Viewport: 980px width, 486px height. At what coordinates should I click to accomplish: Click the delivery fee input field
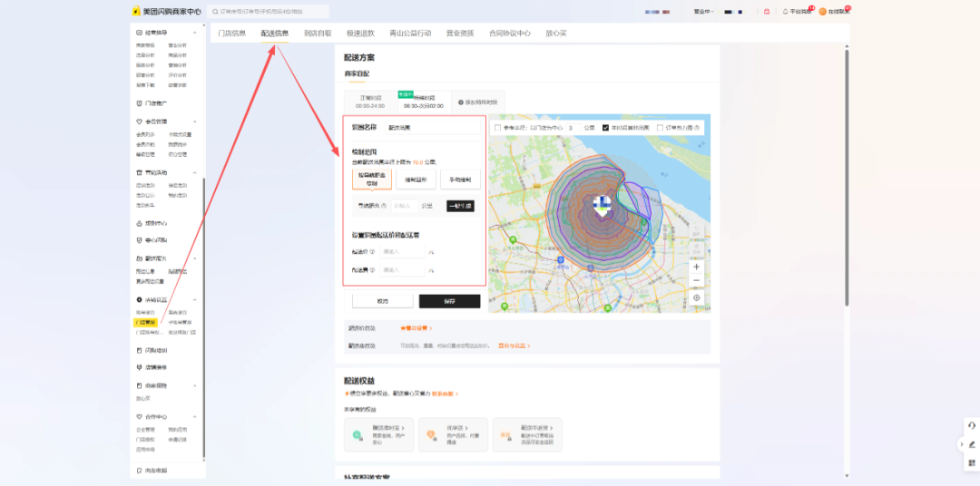click(403, 270)
